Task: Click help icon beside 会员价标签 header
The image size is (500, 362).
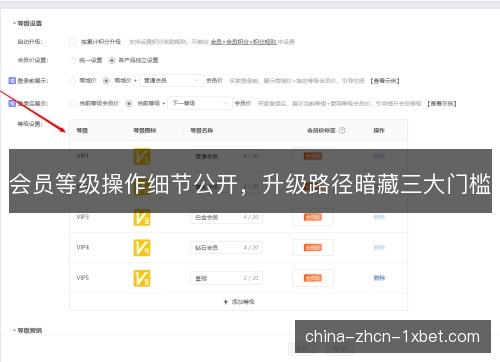Action: (x=342, y=130)
